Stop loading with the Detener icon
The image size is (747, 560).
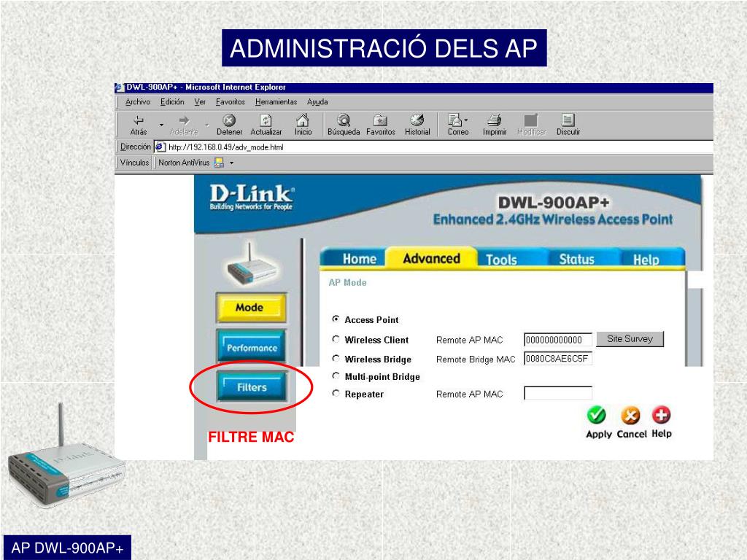[229, 120]
